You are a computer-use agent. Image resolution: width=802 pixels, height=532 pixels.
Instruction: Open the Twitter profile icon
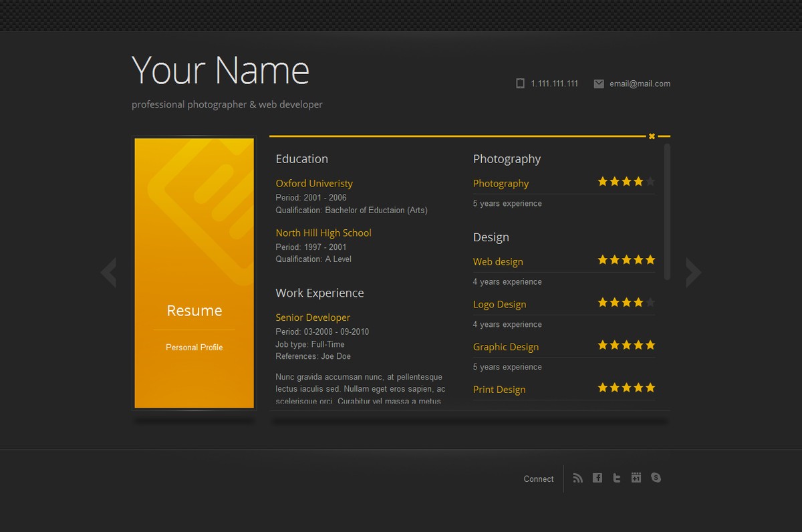click(617, 478)
